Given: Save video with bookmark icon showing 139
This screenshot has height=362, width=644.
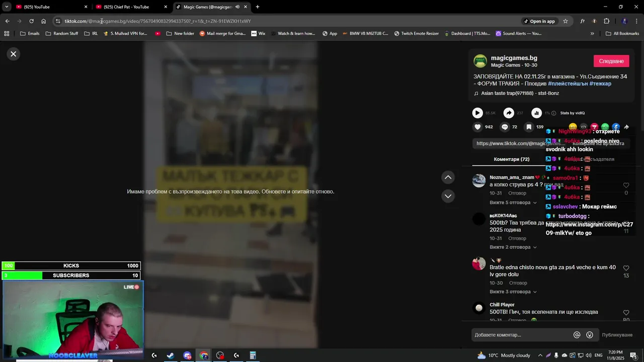Looking at the screenshot, I should [529, 127].
